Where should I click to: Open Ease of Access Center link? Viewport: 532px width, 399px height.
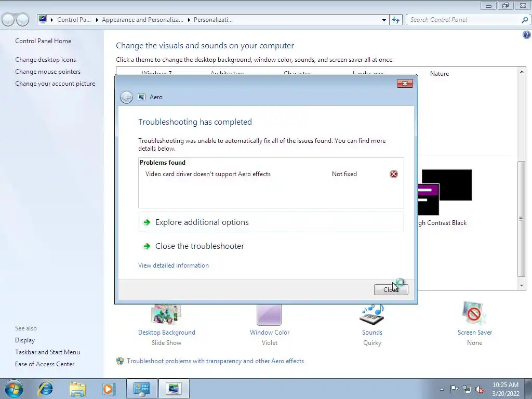pyautogui.click(x=45, y=364)
